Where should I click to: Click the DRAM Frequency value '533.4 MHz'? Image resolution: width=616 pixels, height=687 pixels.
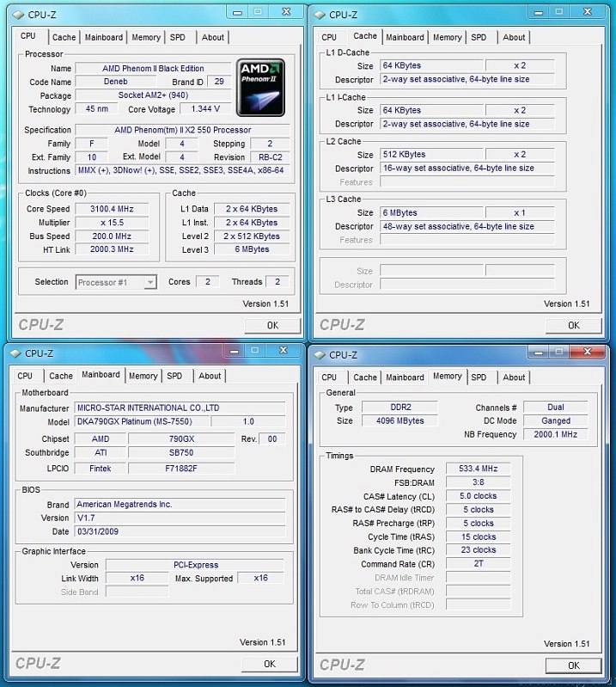point(478,469)
